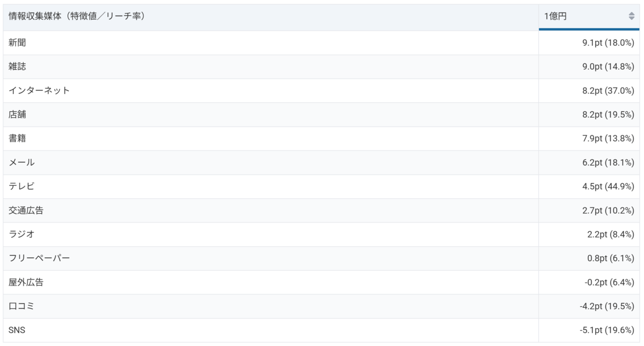
Task: Select the 新聞 row label
Action: point(17,43)
